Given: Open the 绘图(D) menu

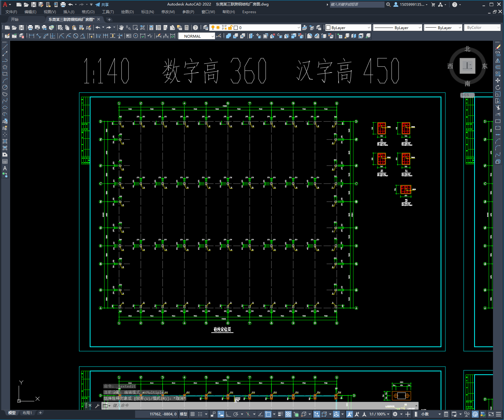Looking at the screenshot, I should [x=127, y=12].
